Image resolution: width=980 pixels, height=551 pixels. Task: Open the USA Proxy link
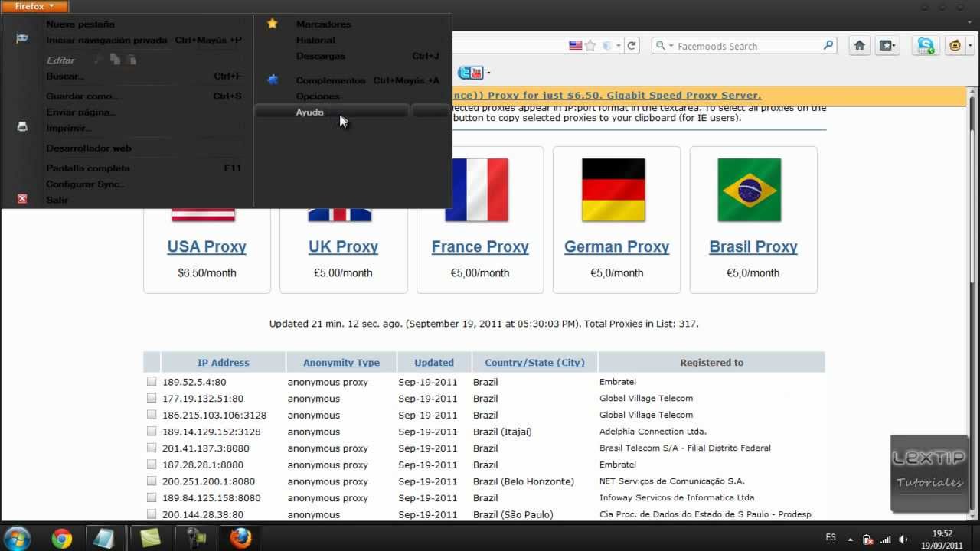(x=207, y=246)
